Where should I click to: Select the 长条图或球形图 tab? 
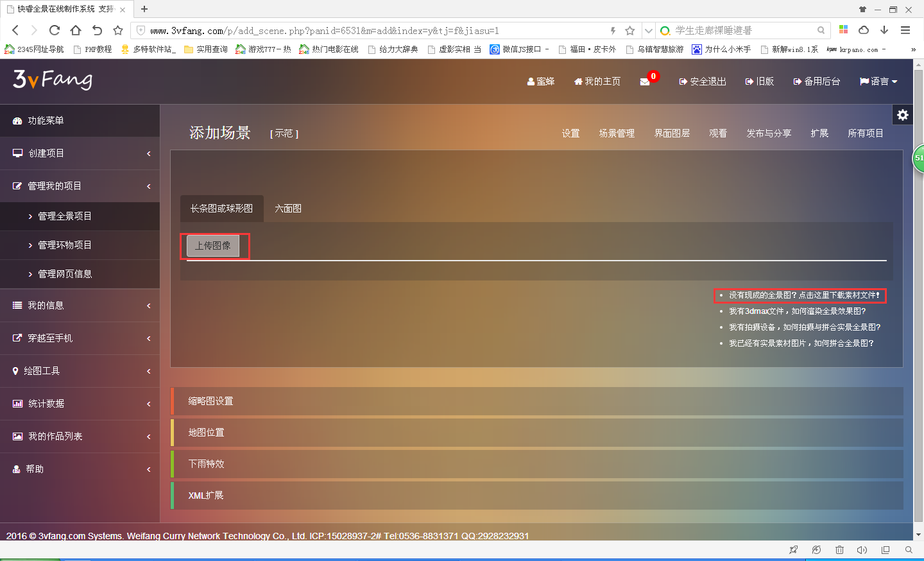(x=221, y=209)
